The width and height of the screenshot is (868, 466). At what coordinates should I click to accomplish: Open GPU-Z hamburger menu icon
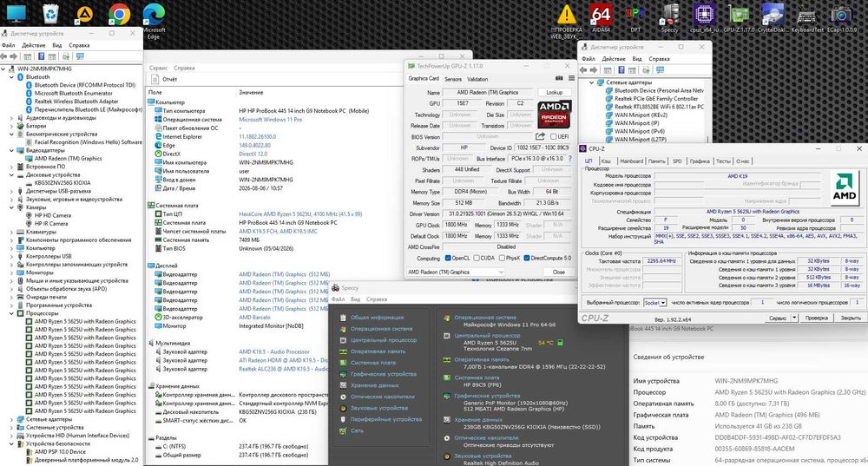point(571,79)
